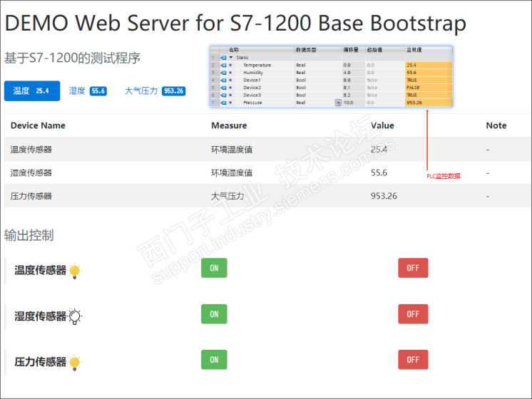Turn ON the 湿度传感器 output
This screenshot has height=399, width=532.
coord(214,313)
